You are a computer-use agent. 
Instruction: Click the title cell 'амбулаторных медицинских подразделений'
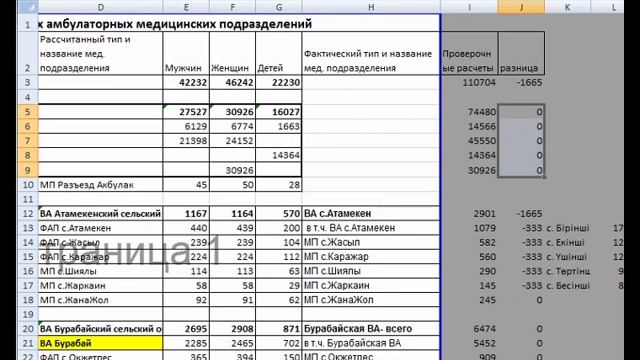pyautogui.click(x=180, y=24)
